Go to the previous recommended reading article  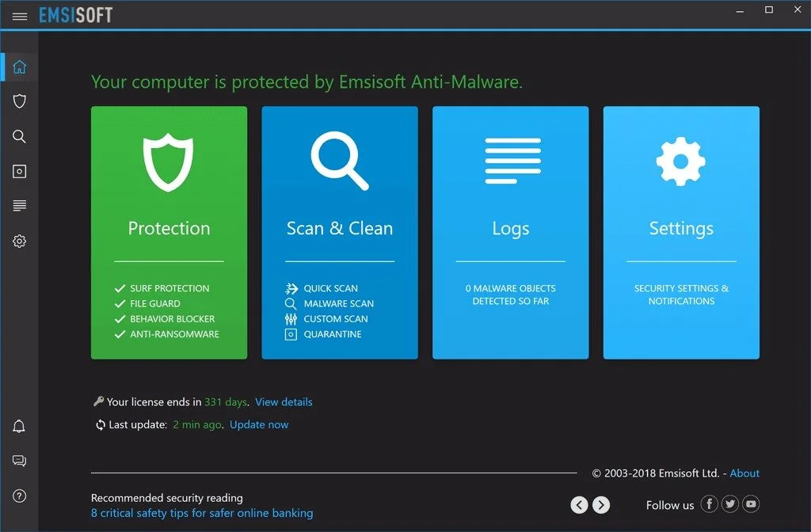(579, 504)
